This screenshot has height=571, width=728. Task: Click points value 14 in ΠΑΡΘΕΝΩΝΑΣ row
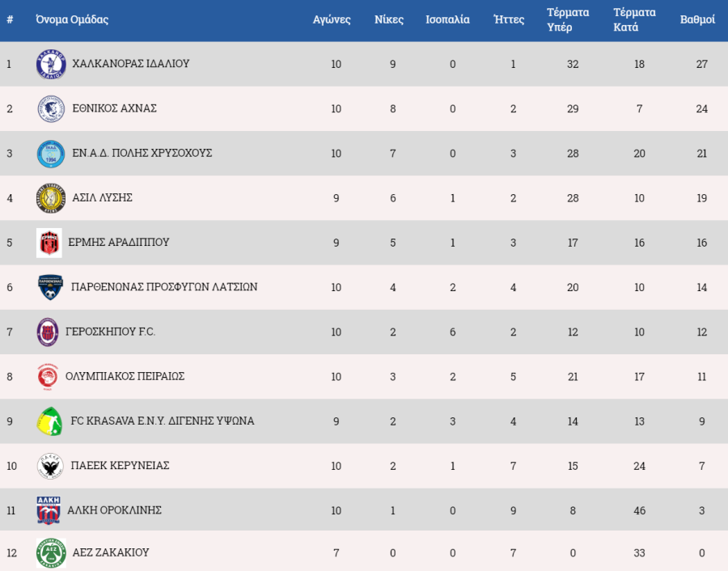tap(701, 287)
